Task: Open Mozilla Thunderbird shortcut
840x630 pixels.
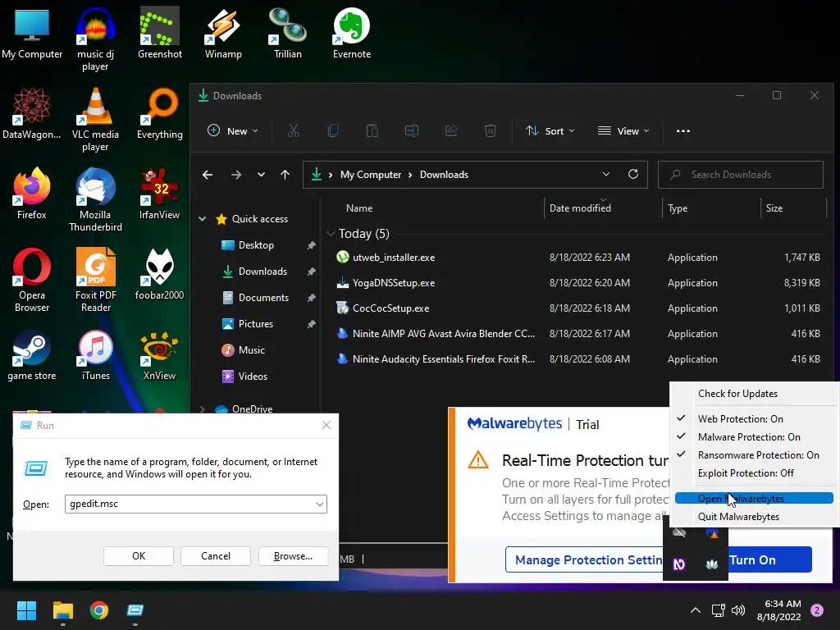Action: point(95,200)
